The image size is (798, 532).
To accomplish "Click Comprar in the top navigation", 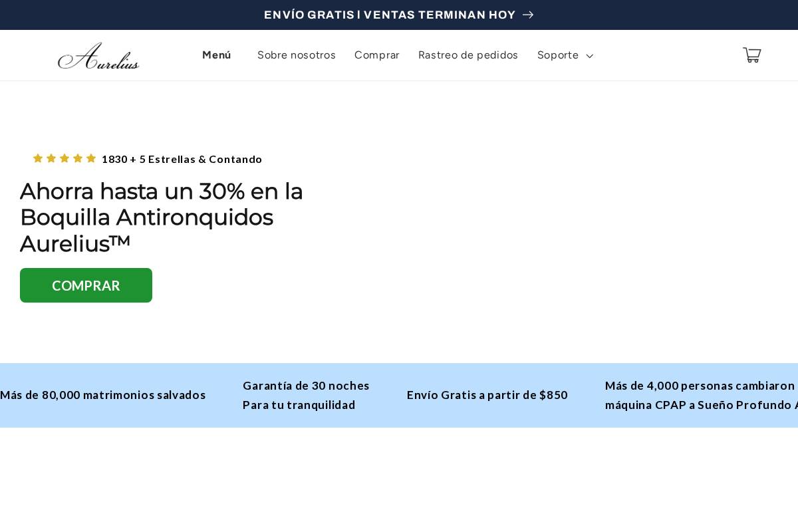I will click(x=377, y=55).
